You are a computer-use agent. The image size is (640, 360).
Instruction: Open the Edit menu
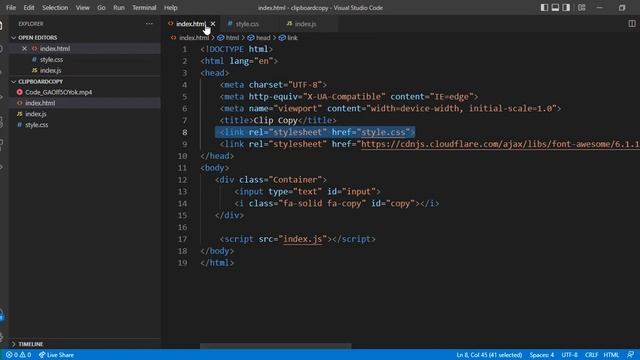pos(29,7)
